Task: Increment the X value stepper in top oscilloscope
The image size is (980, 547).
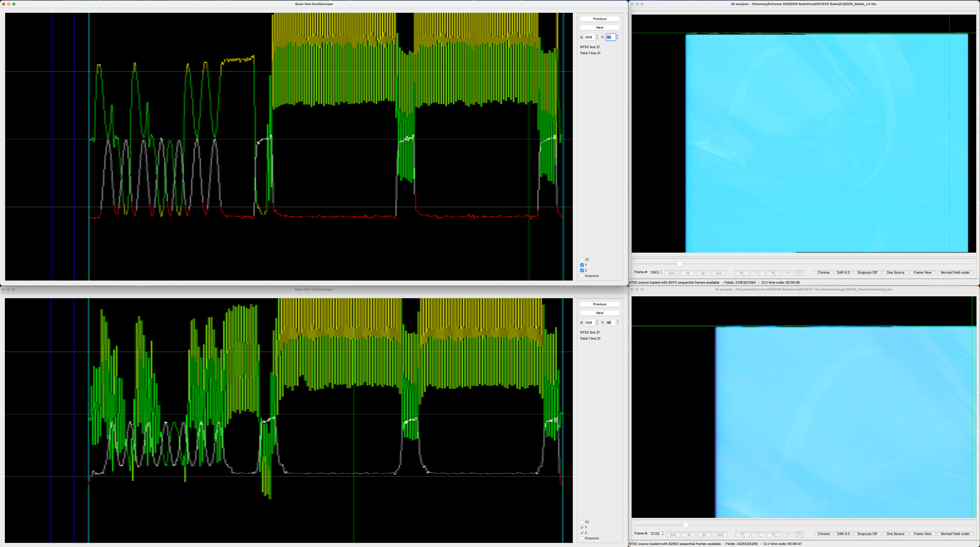Action: [597, 36]
